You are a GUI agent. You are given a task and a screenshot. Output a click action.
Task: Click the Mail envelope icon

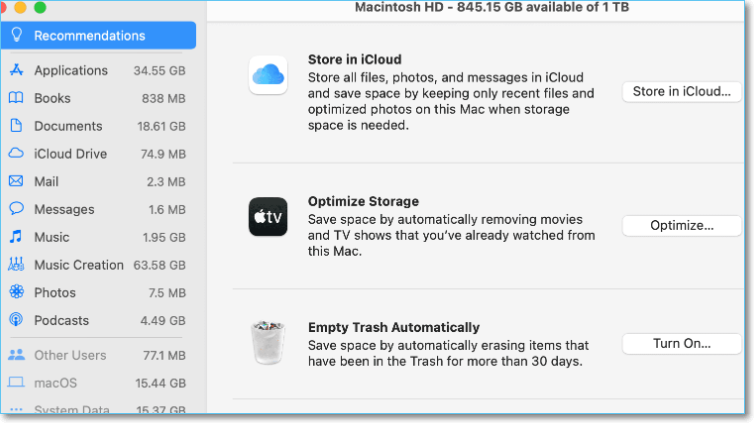tap(16, 182)
